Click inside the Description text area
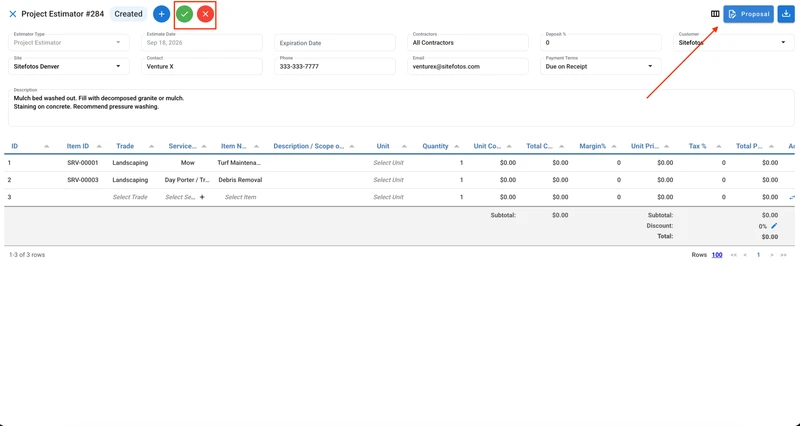 click(401, 108)
